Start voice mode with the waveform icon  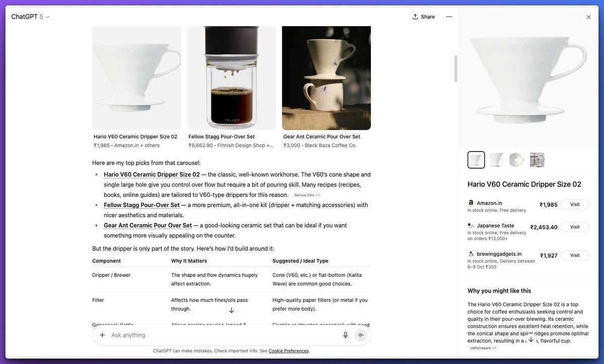(x=360, y=335)
